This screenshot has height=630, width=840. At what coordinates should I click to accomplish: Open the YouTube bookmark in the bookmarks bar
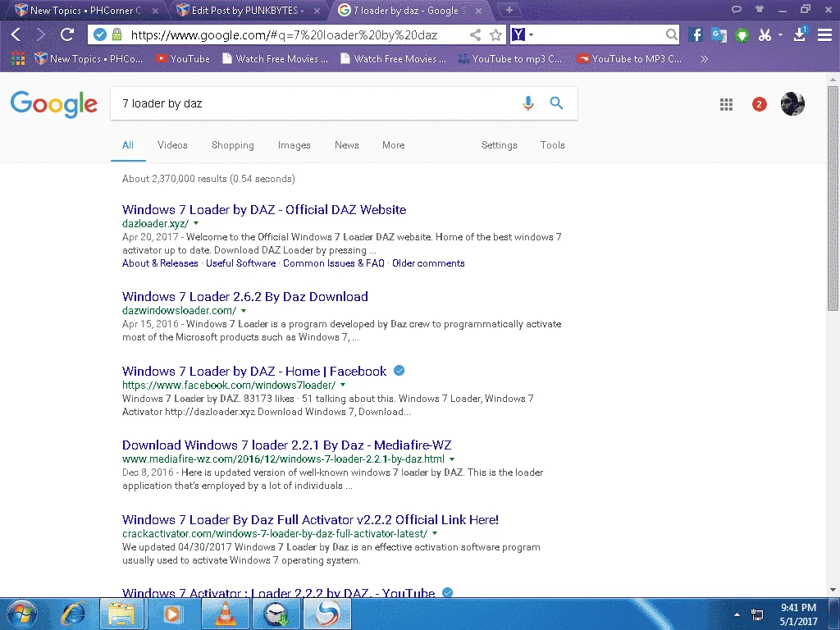click(x=183, y=58)
